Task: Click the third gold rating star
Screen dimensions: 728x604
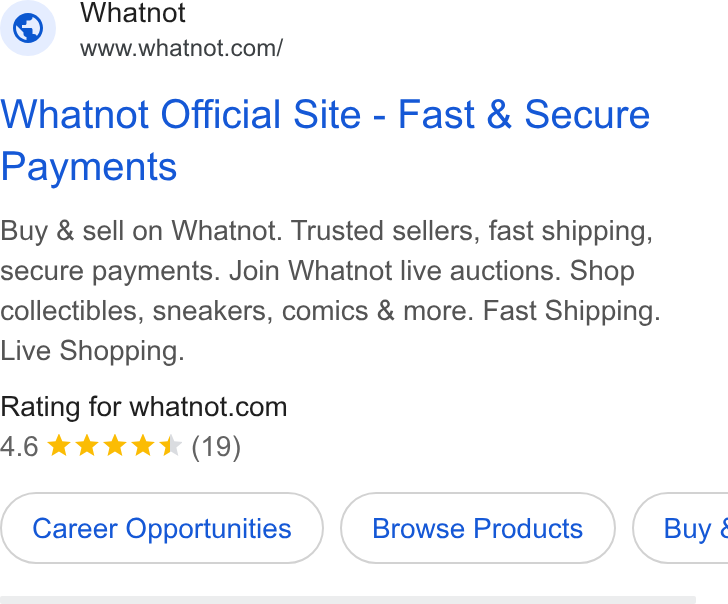Action: (x=115, y=446)
